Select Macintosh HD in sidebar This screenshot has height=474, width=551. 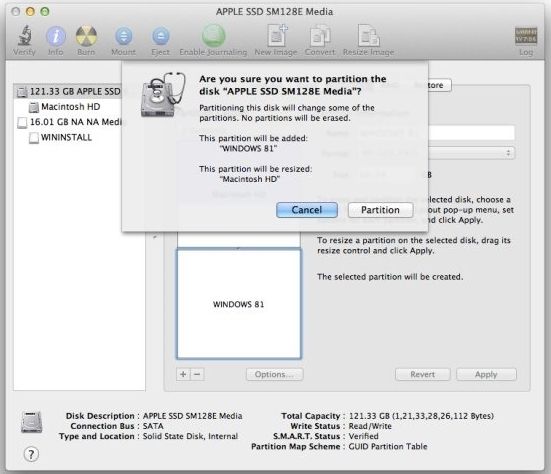coord(70,106)
